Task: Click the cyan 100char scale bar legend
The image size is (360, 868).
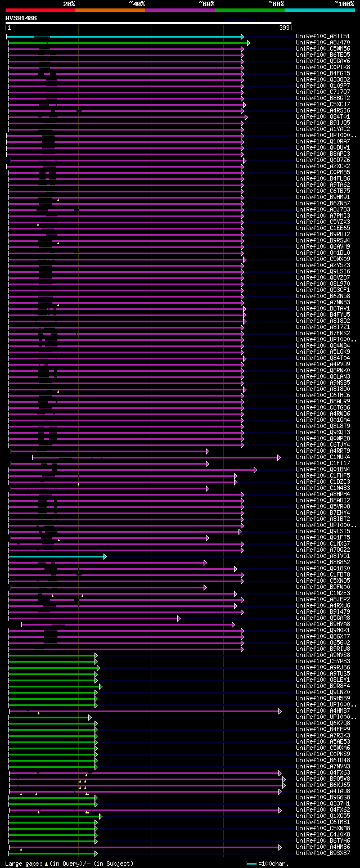Action: [251, 863]
